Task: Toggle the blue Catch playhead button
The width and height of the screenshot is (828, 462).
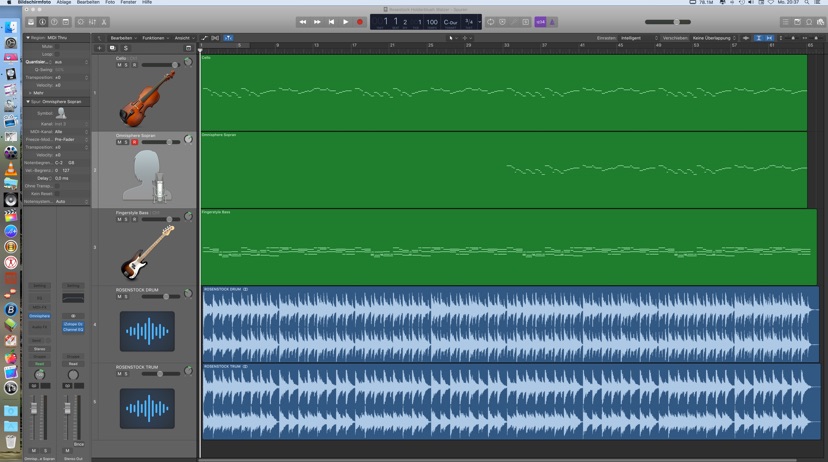Action: click(x=228, y=38)
